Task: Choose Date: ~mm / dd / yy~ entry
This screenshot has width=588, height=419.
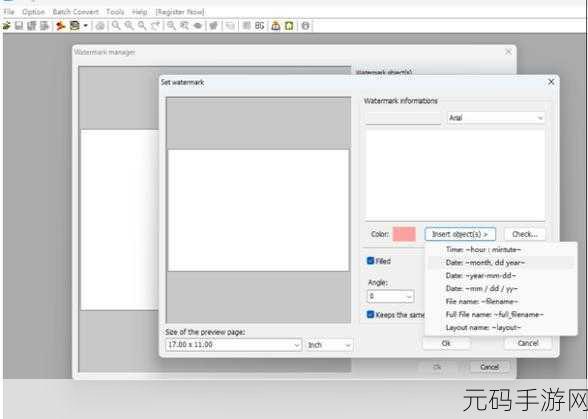Action: click(x=501, y=288)
